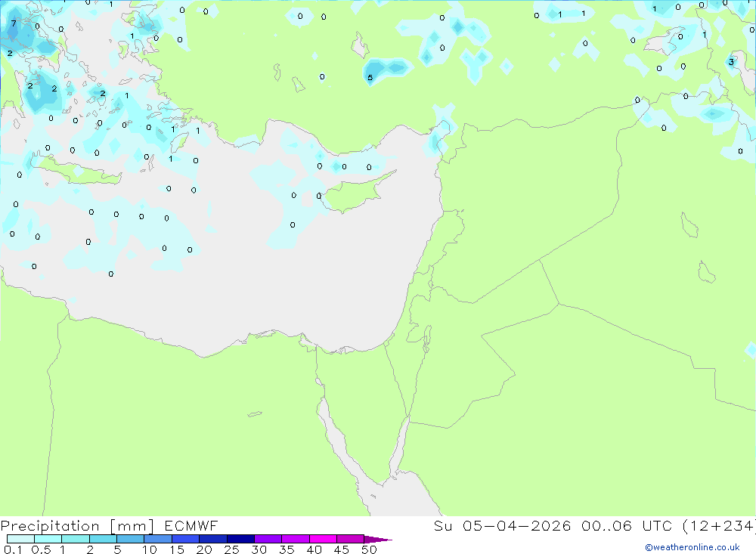The height and width of the screenshot is (554, 756).
Task: Click the 20–25 mm legend color swatch
Action: point(212,539)
